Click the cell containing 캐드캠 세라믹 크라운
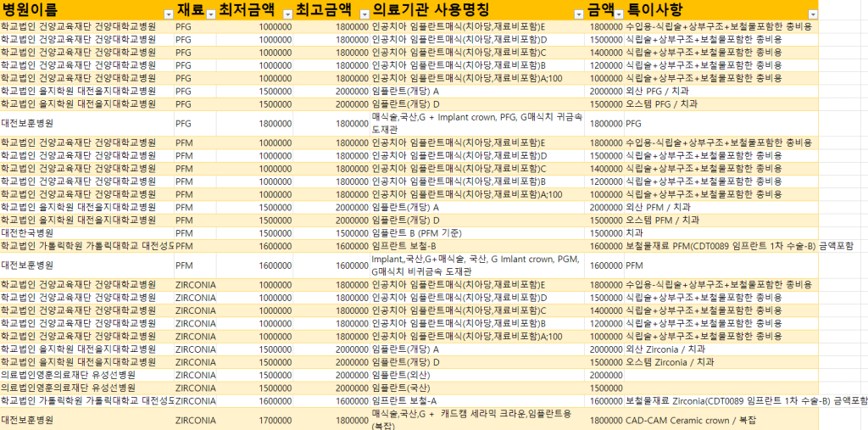The image size is (868, 430). tap(479, 420)
